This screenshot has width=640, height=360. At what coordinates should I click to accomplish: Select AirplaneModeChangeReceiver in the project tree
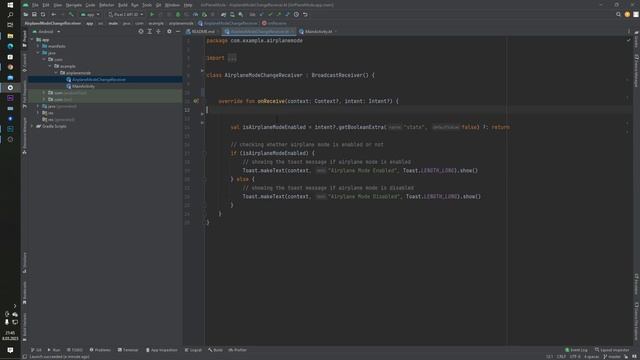pyautogui.click(x=99, y=80)
